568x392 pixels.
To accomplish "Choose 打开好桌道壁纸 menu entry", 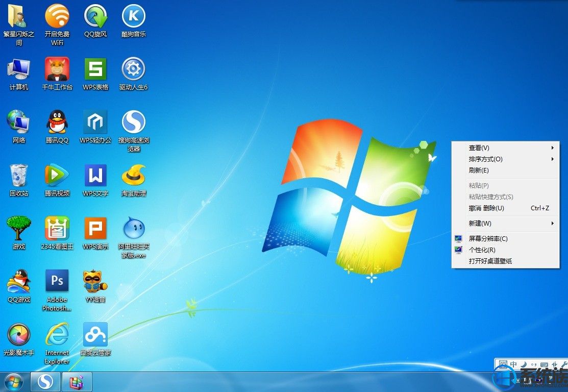I will tap(505, 261).
